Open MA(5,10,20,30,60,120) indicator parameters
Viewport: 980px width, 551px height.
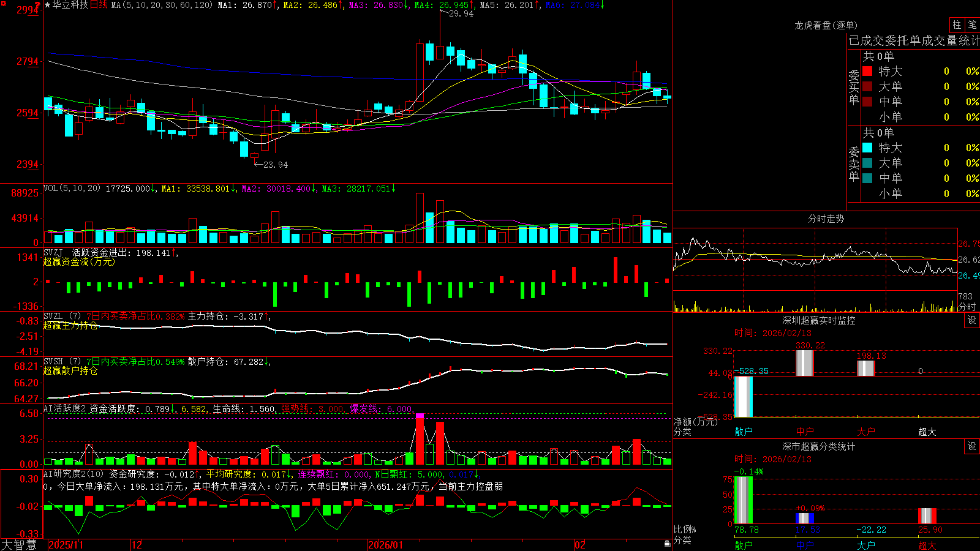pos(162,5)
